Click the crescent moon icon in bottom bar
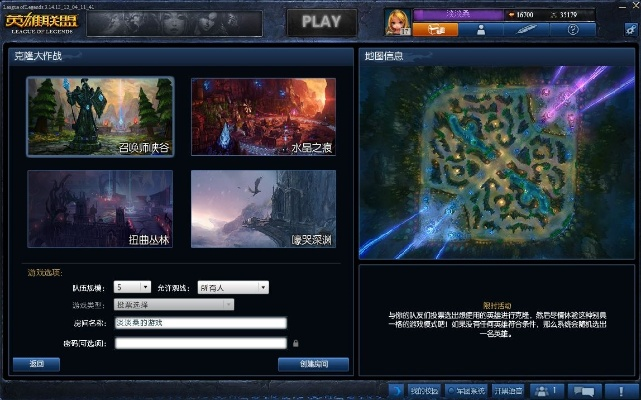This screenshot has height=400, width=641. point(396,391)
